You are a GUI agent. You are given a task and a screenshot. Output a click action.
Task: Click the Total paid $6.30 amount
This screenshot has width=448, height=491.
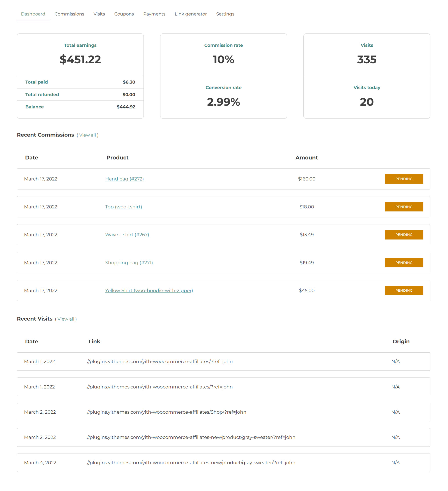click(x=129, y=82)
